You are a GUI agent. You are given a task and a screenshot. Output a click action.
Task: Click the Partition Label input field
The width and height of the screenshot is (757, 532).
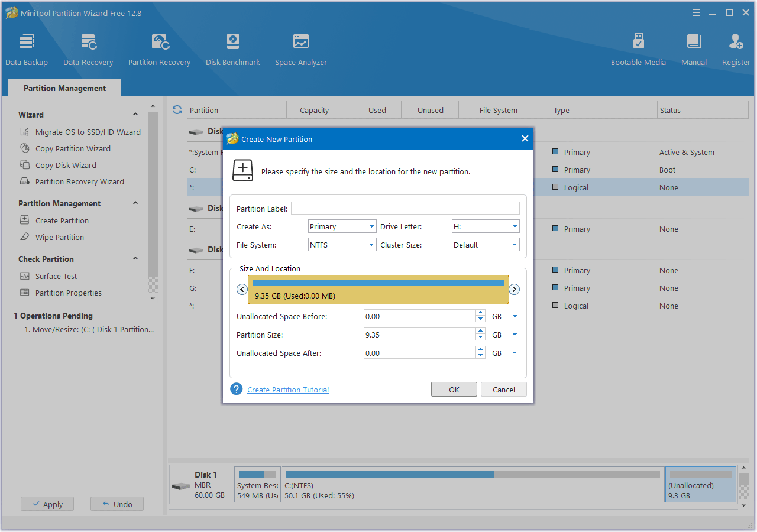(x=406, y=208)
